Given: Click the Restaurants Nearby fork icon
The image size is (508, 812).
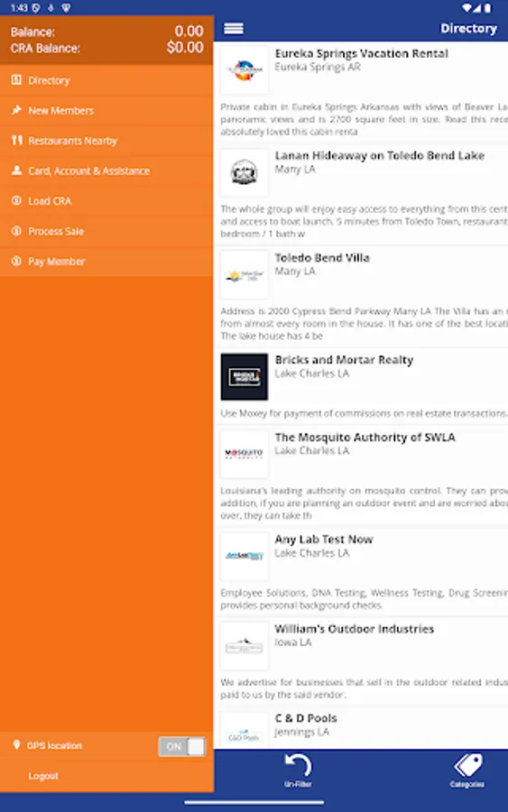Looking at the screenshot, I should [16, 140].
